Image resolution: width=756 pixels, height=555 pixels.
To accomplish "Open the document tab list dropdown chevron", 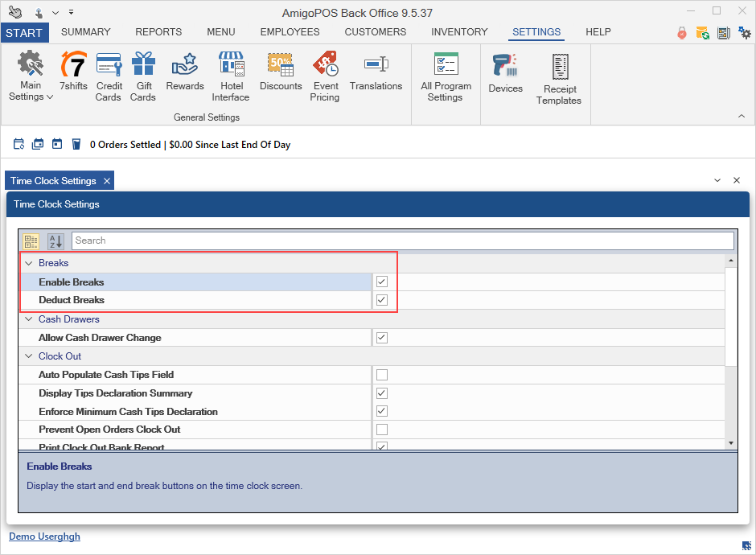I will pos(717,180).
